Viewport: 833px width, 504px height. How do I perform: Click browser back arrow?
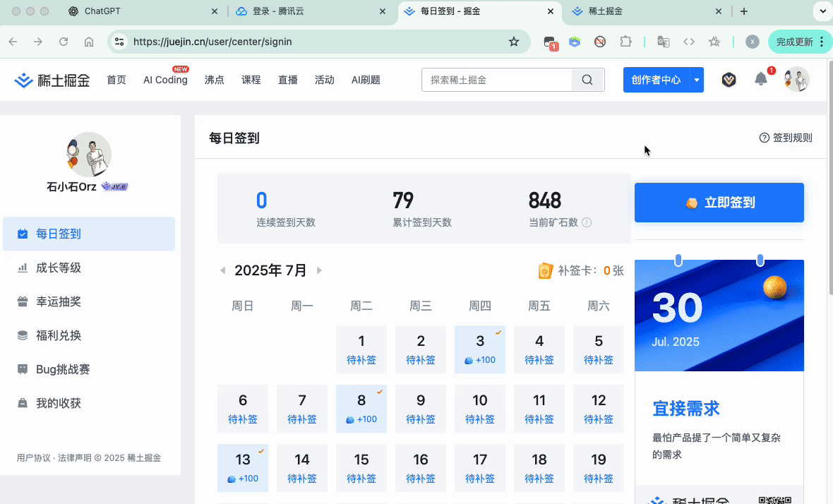click(x=13, y=42)
